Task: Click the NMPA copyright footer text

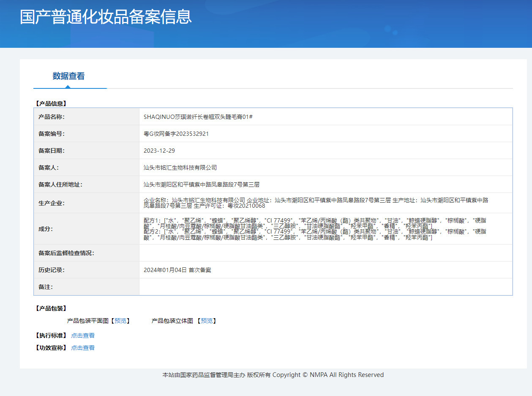Action: (273, 375)
